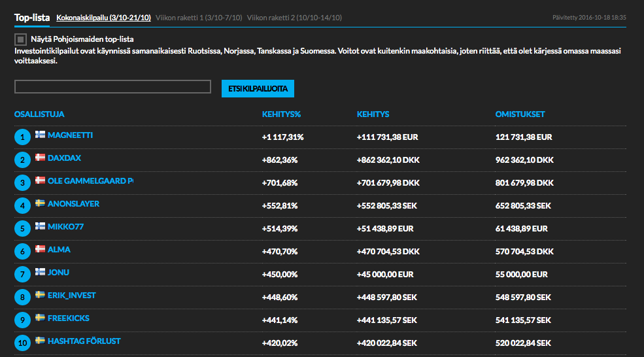
Task: Click the KEHITYS% column header
Action: (x=281, y=114)
